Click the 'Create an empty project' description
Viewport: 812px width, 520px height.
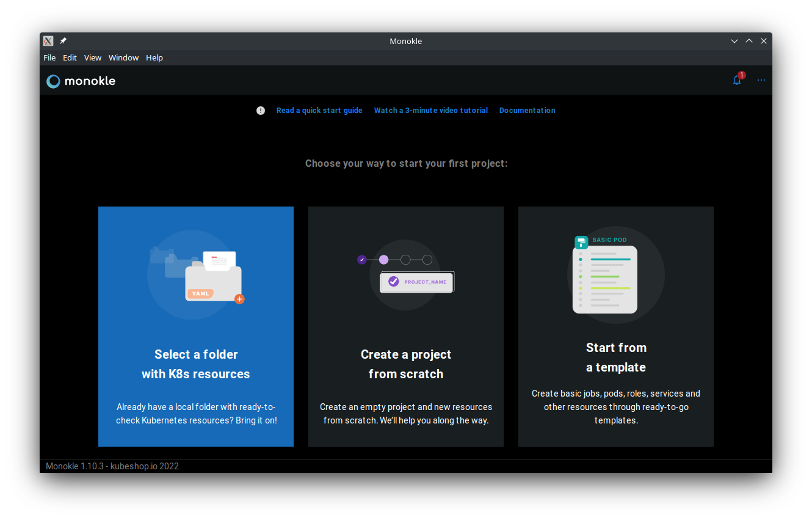[406, 414]
